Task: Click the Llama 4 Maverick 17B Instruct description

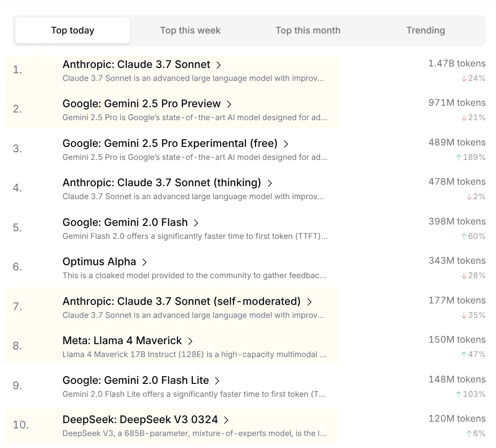Action: [194, 355]
